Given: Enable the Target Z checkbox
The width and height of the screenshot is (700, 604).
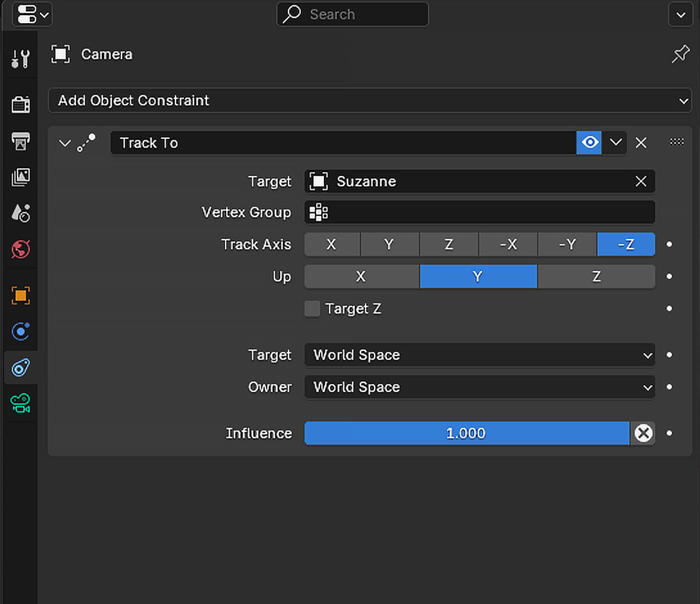Looking at the screenshot, I should click(312, 308).
